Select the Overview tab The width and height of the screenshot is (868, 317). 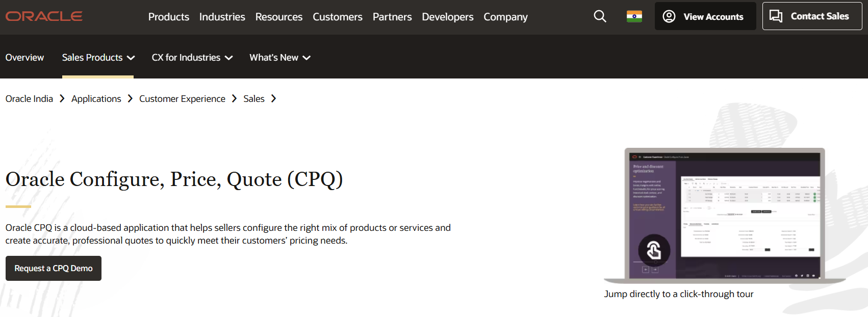click(x=24, y=58)
